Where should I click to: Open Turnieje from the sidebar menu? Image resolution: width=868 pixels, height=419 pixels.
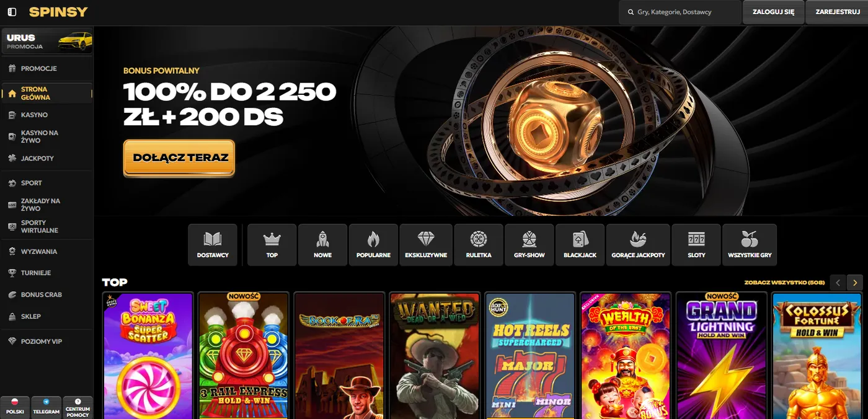(x=36, y=273)
